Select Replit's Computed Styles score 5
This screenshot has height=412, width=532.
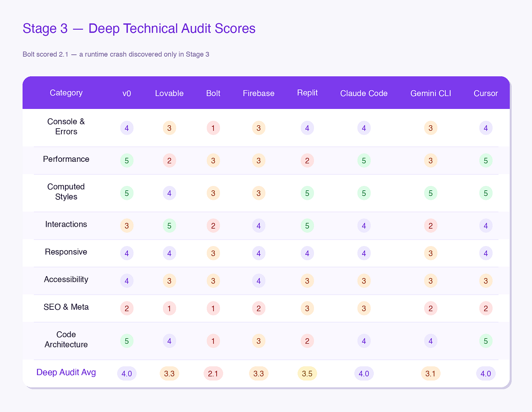pos(307,193)
